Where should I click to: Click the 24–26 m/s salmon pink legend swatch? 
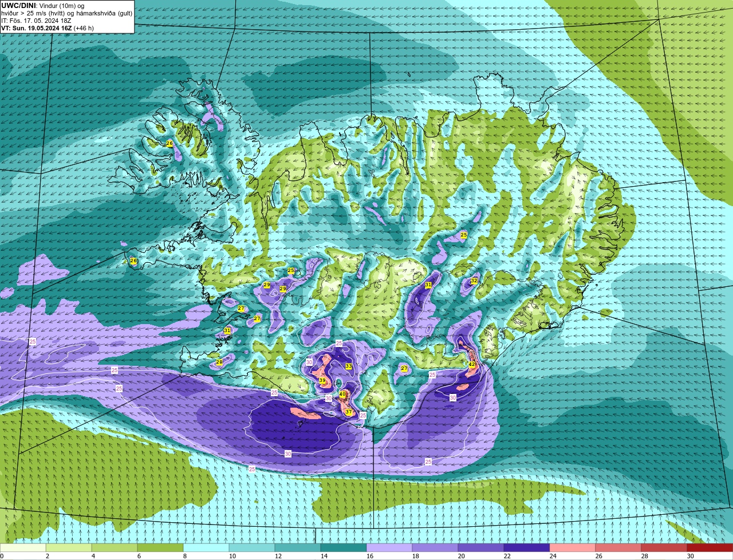[573, 548]
